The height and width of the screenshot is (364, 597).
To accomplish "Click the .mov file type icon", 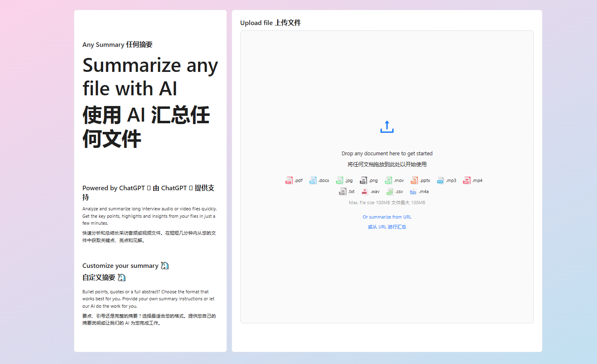I will click(x=388, y=180).
